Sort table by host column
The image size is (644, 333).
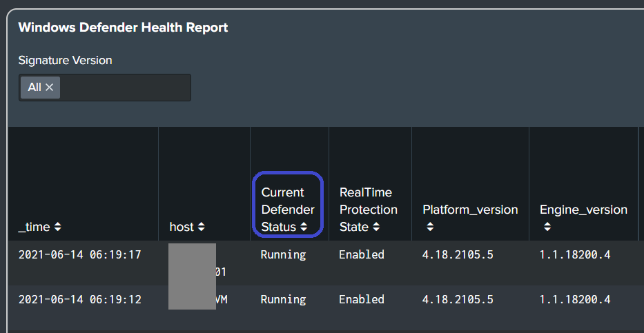pyautogui.click(x=201, y=227)
